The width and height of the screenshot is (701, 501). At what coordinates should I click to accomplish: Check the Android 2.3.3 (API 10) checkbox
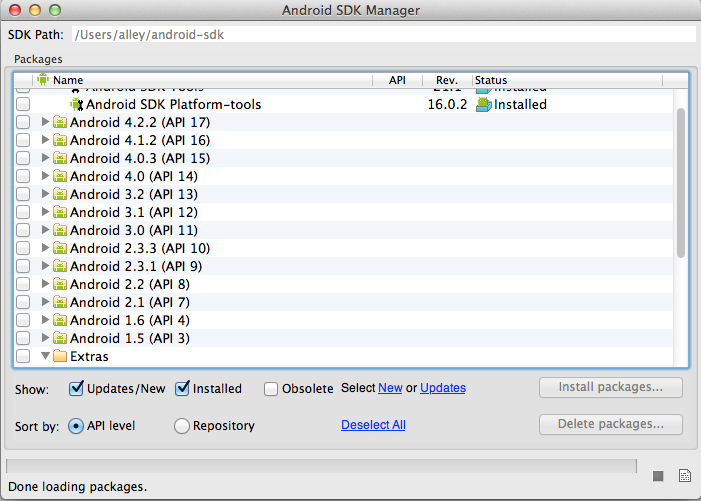click(23, 248)
